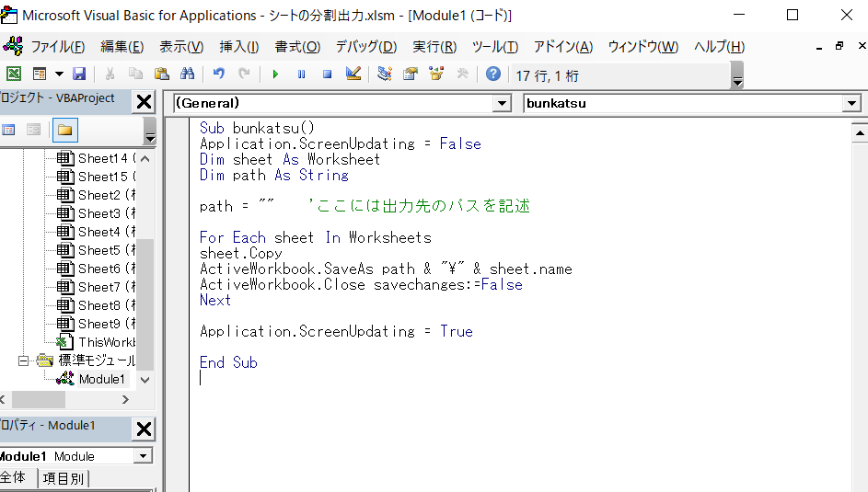Run the macro with the green play icon
The width and height of the screenshot is (868, 492).
275,74
